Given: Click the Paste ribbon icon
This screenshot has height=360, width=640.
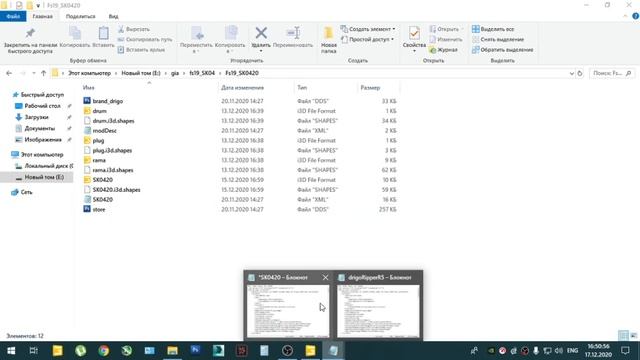Looking at the screenshot, I should [x=103, y=33].
